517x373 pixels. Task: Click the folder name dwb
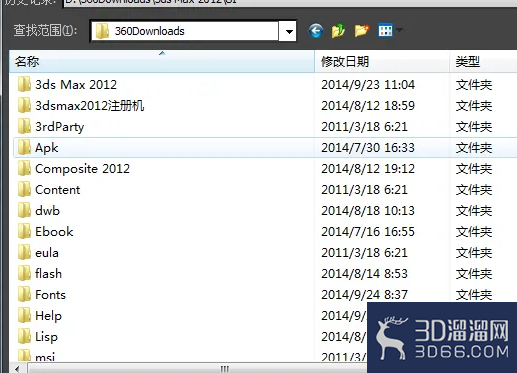tap(47, 211)
